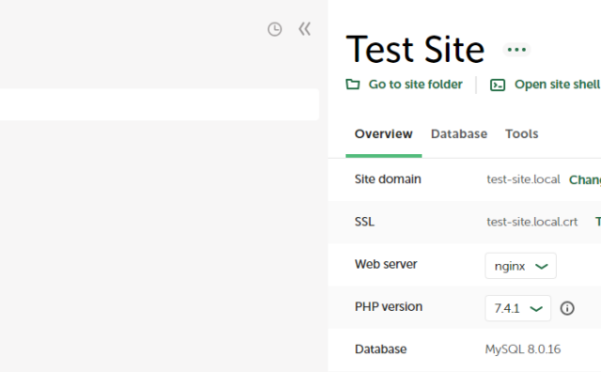This screenshot has height=372, width=601.
Task: Click the terminal icon beside Open site shell
Action: coord(498,85)
